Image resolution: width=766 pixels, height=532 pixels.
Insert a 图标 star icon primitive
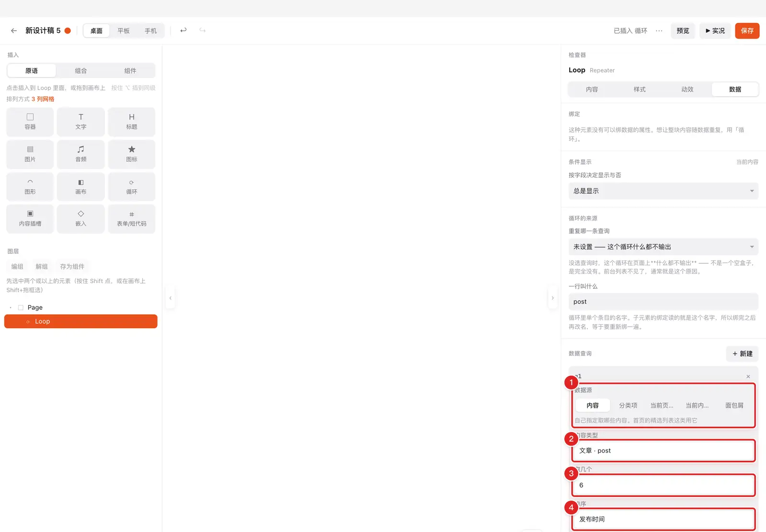click(132, 154)
